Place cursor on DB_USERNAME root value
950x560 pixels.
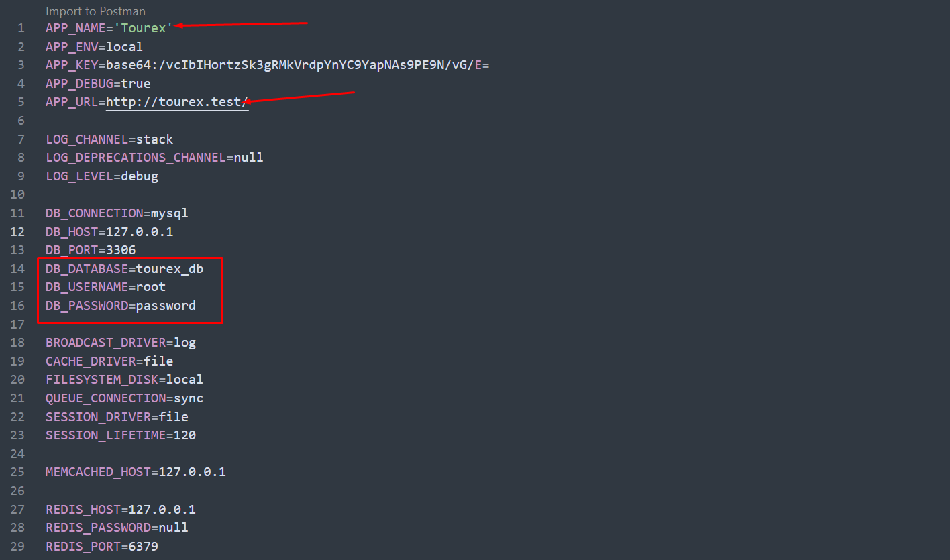[x=150, y=287]
